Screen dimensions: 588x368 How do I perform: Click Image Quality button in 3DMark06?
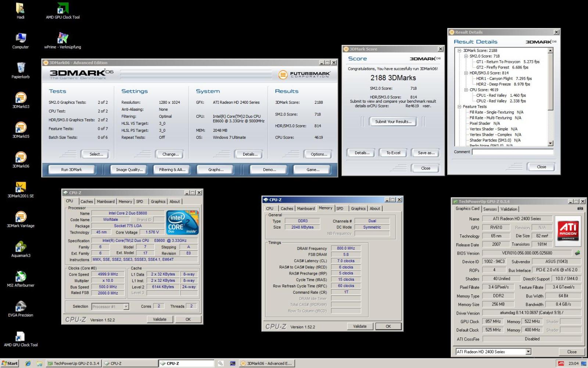click(x=129, y=170)
